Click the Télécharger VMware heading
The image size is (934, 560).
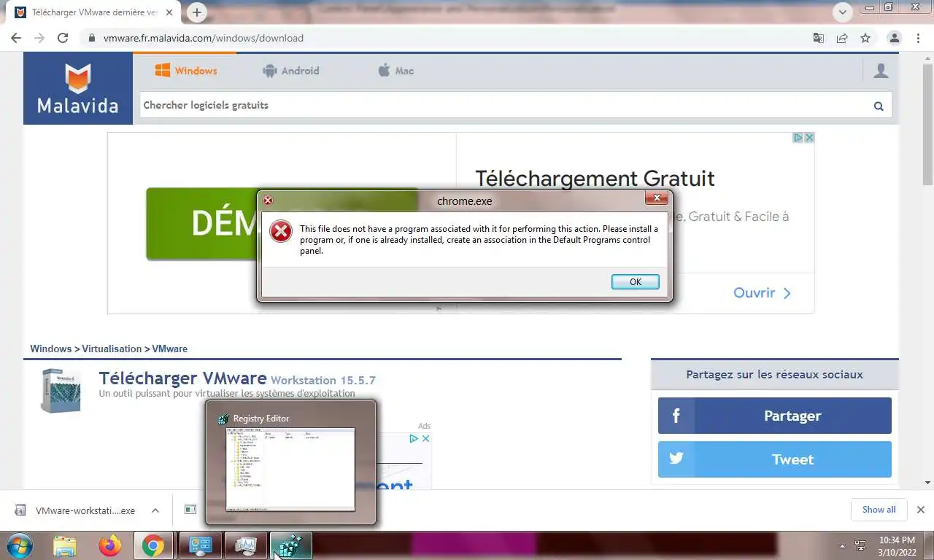pyautogui.click(x=182, y=378)
